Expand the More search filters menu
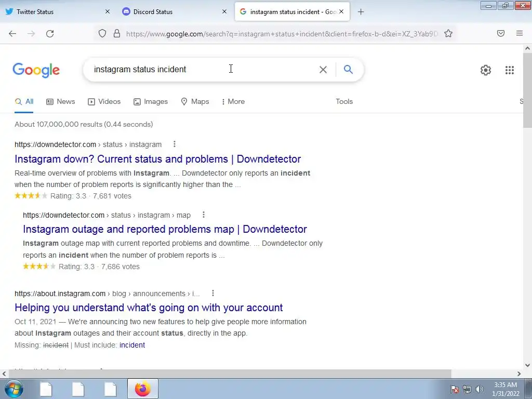The height and width of the screenshot is (399, 532). click(x=233, y=101)
